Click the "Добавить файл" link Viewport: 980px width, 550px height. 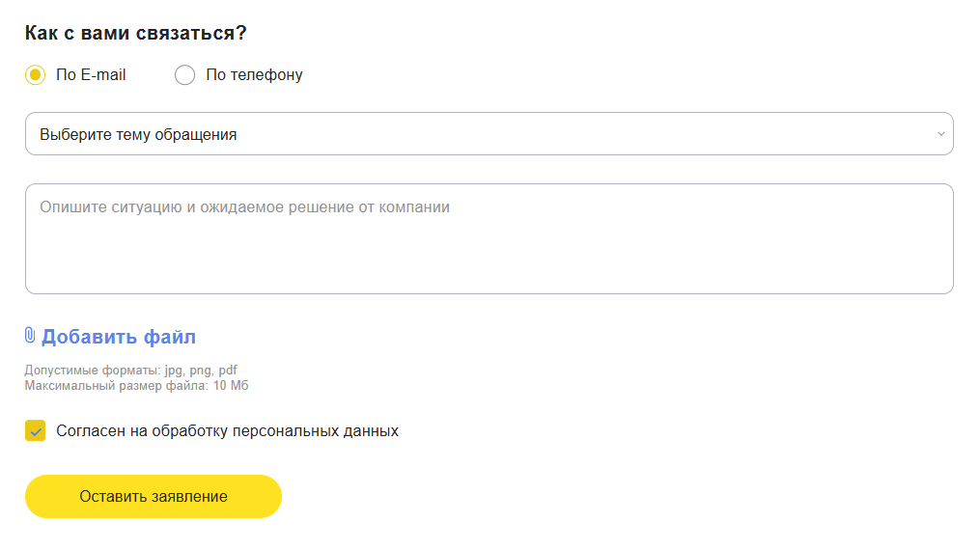click(118, 337)
